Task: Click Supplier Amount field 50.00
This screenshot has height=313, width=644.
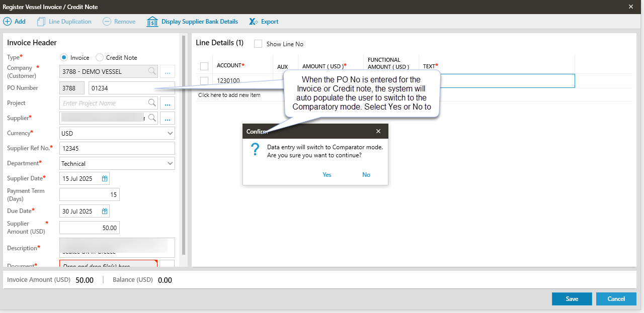Action: [x=90, y=228]
